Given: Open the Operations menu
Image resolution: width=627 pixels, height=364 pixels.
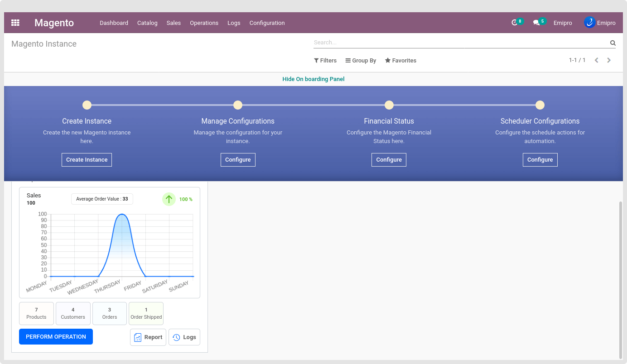Looking at the screenshot, I should pos(204,23).
